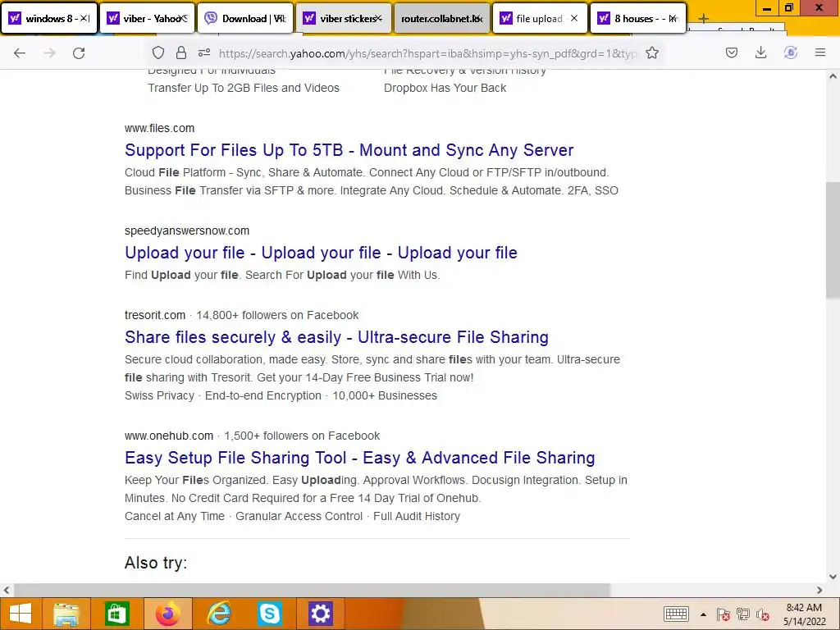The width and height of the screenshot is (840, 630).
Task: Click the scroll right arrow
Action: [819, 590]
